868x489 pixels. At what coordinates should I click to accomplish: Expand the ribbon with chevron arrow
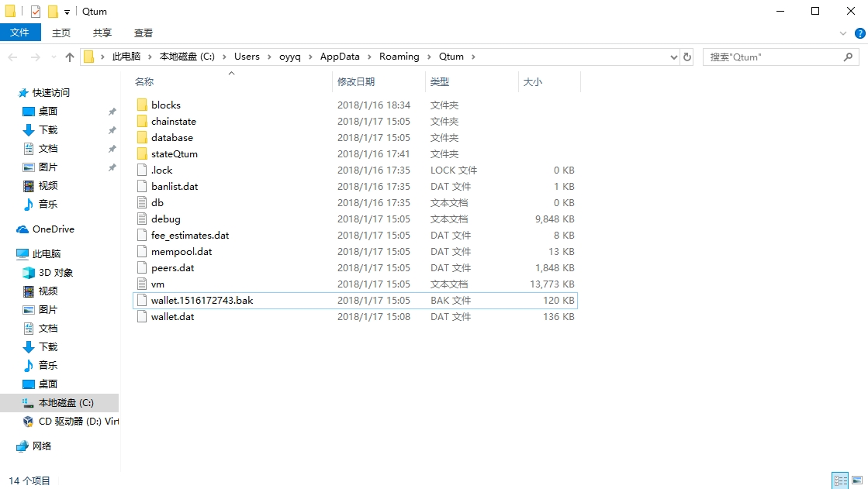[843, 33]
